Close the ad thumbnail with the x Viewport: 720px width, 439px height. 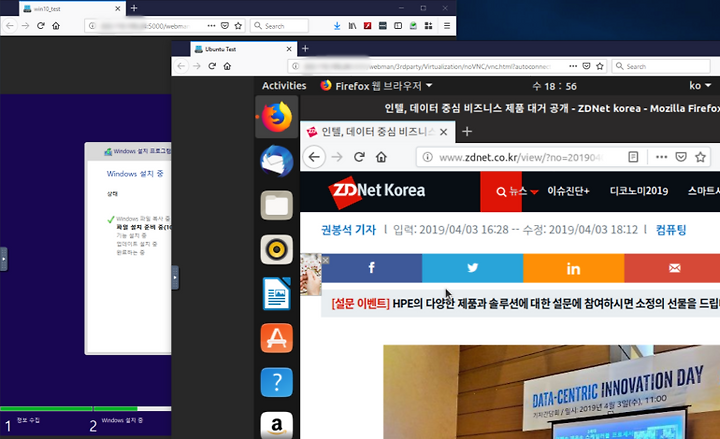point(326,260)
